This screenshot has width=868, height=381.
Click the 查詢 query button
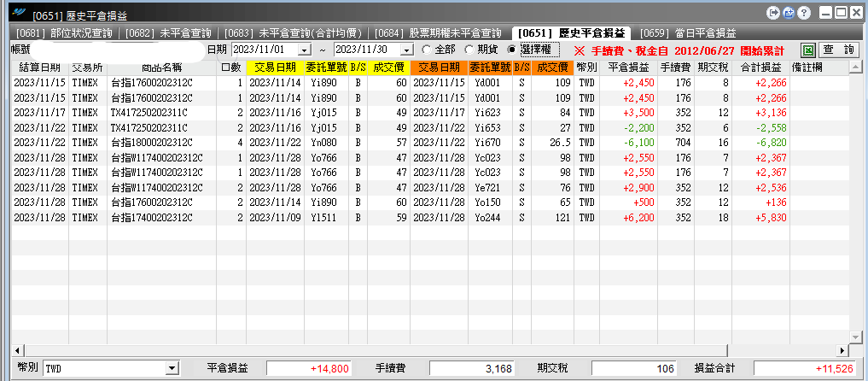click(x=839, y=50)
